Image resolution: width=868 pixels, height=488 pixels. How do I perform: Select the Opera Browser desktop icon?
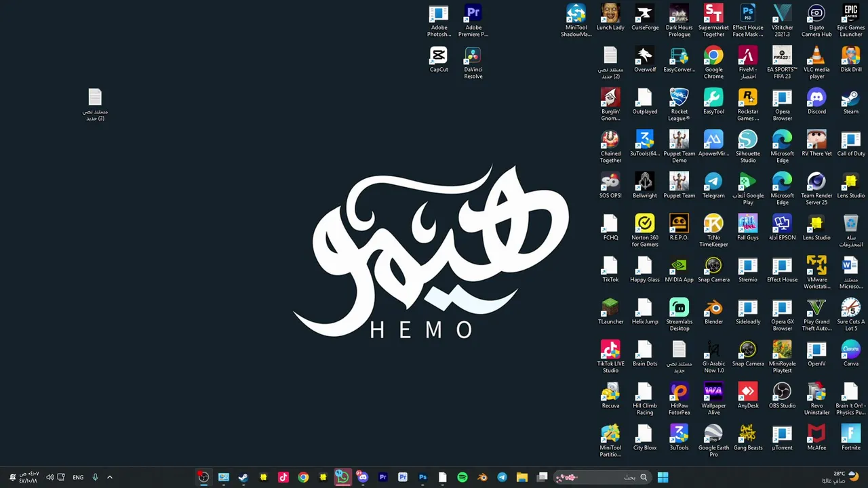[x=783, y=105]
